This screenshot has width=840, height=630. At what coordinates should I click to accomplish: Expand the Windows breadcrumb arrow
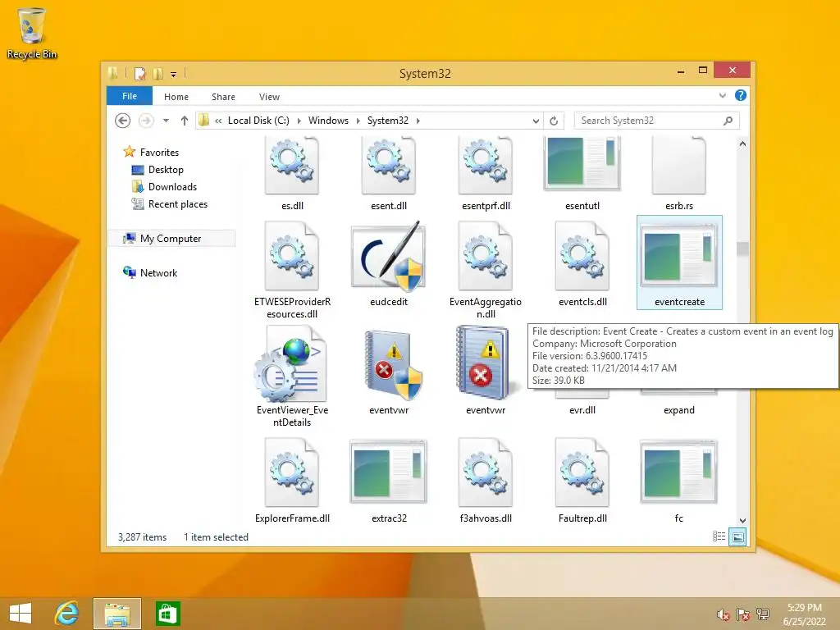358,121
